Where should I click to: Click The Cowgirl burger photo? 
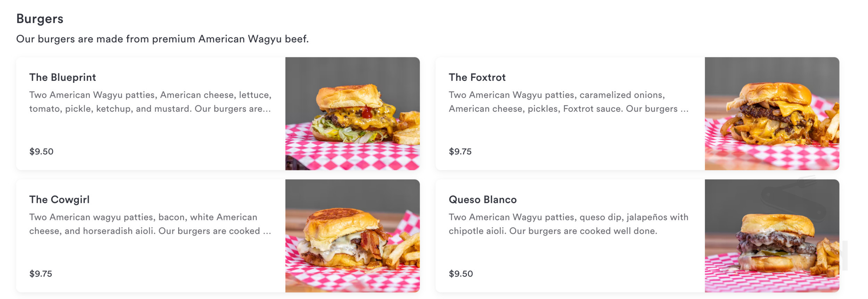[352, 236]
